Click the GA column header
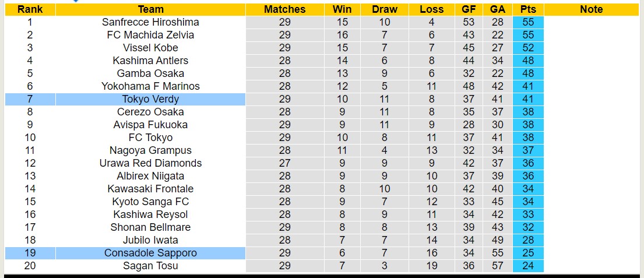Screen dimensions: 644x278 (x=497, y=9)
